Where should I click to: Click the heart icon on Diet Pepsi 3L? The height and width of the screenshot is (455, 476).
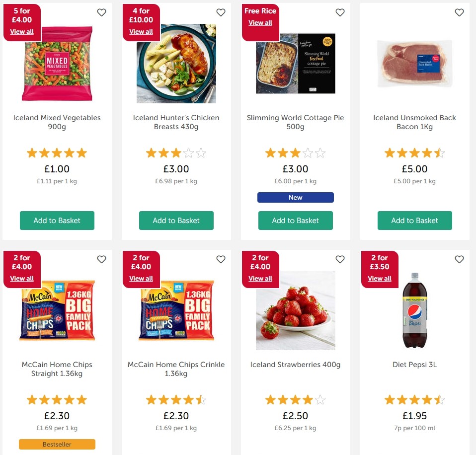point(459,259)
